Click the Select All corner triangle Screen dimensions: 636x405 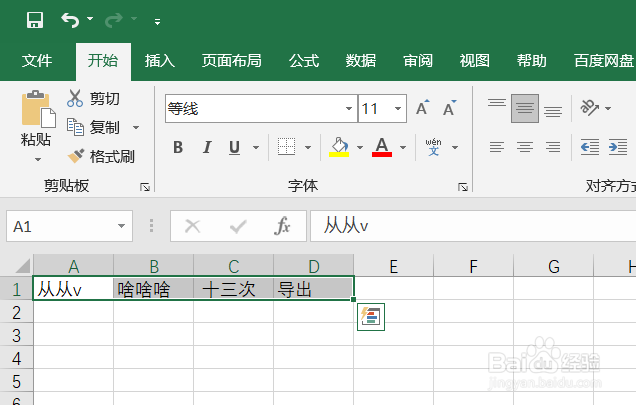point(23,266)
